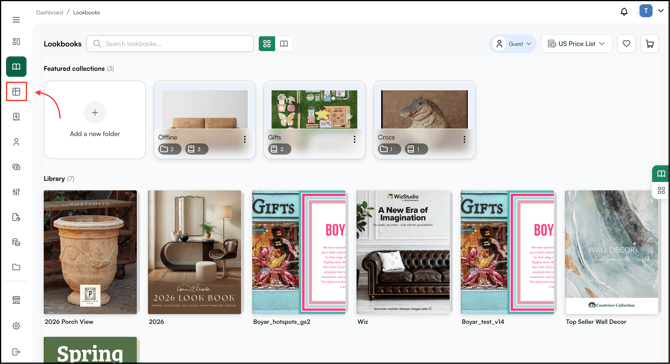Expand the US Price List dropdown
Screen dimensions: 670x364
[576, 44]
